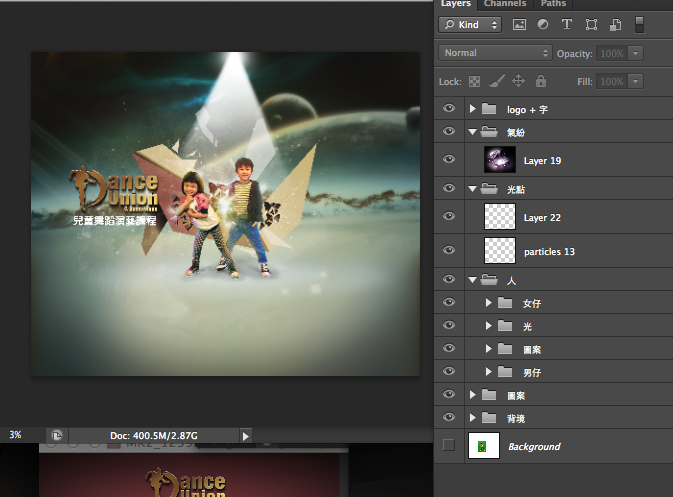Open the Opacity slider arrow
Image resolution: width=673 pixels, height=497 pixels.
point(635,53)
